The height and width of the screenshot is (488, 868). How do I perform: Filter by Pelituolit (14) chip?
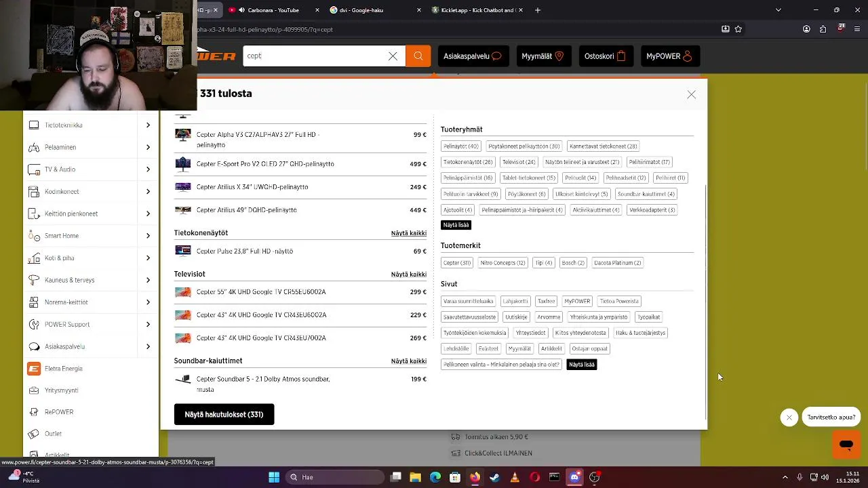pyautogui.click(x=580, y=178)
